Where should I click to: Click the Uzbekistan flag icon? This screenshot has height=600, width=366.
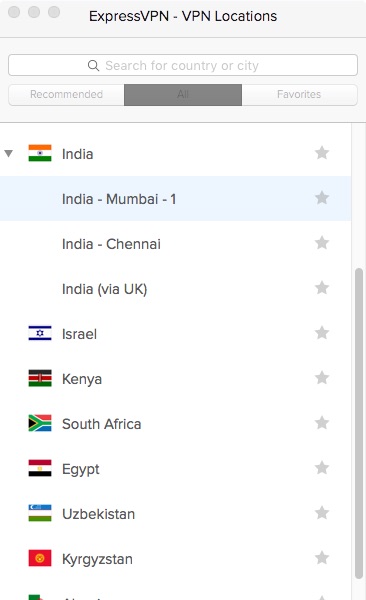tap(40, 513)
